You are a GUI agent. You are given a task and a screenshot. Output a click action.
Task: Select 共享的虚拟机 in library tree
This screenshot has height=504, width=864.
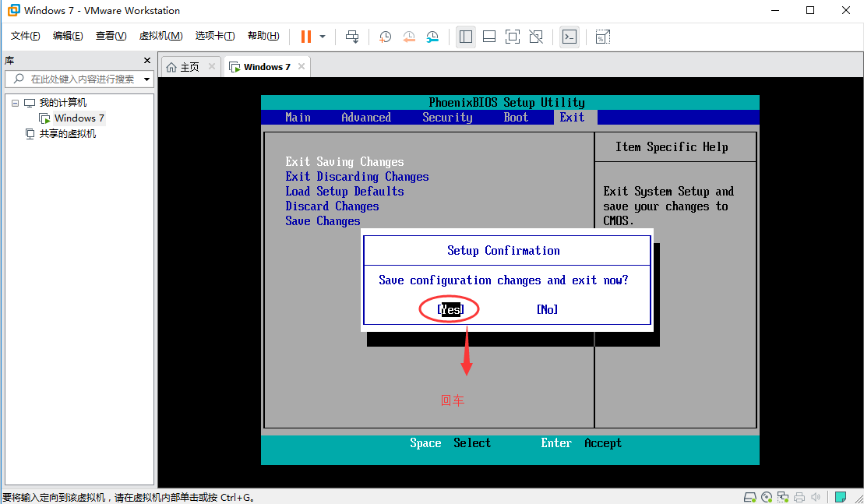pos(67,133)
